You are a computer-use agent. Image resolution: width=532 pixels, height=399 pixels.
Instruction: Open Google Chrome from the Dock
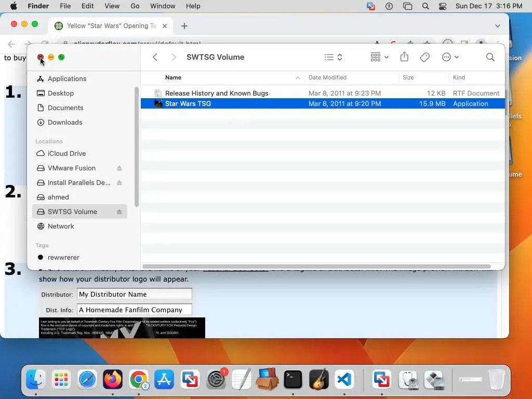click(138, 379)
